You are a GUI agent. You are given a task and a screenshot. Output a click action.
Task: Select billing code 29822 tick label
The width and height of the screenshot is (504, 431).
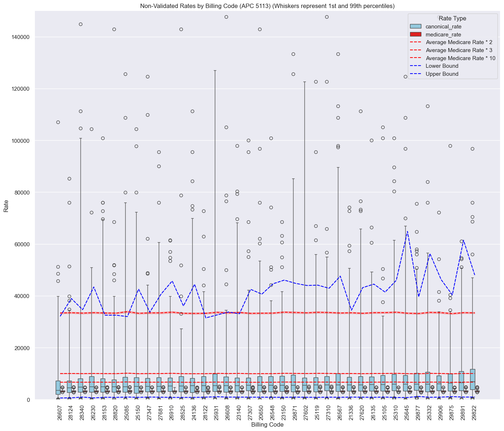pos(473,412)
